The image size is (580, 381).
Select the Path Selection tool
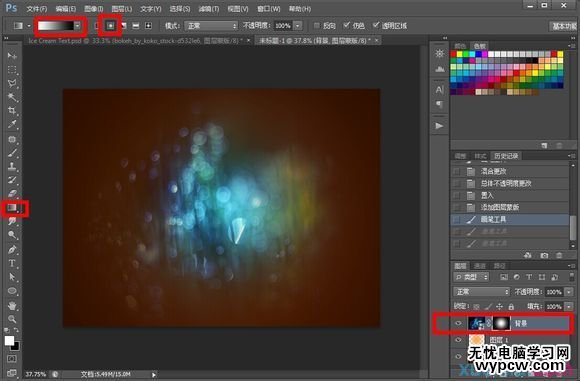pos(12,277)
